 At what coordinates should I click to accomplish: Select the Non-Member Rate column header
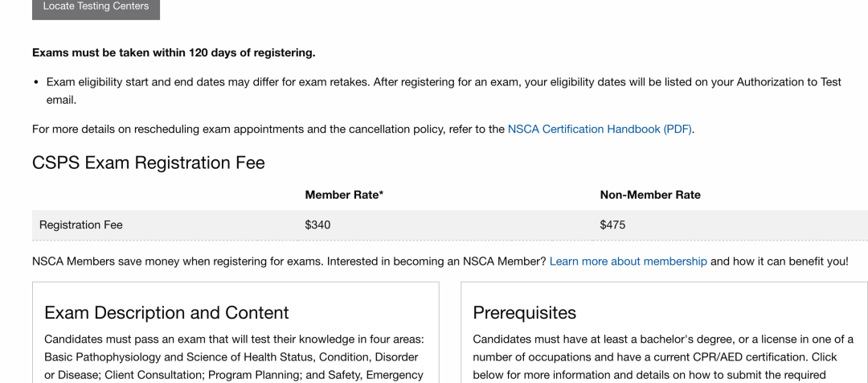649,195
